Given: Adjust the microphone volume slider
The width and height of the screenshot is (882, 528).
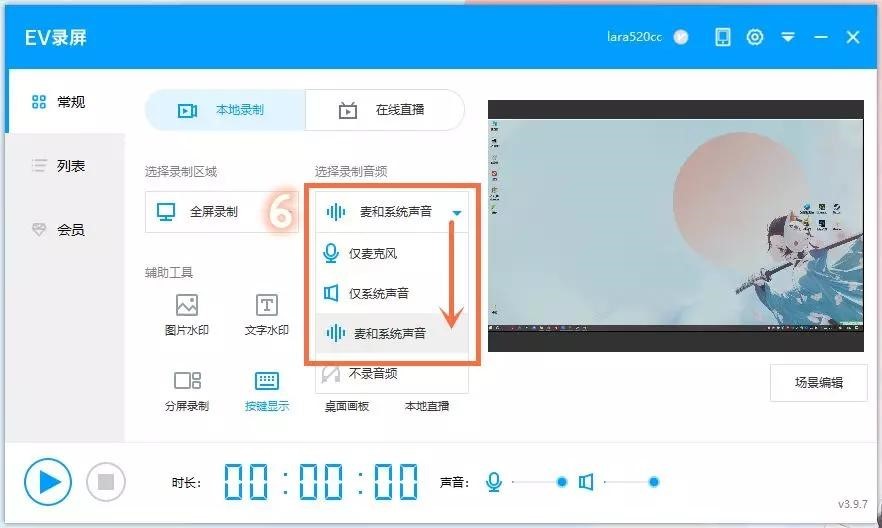Looking at the screenshot, I should (x=540, y=482).
